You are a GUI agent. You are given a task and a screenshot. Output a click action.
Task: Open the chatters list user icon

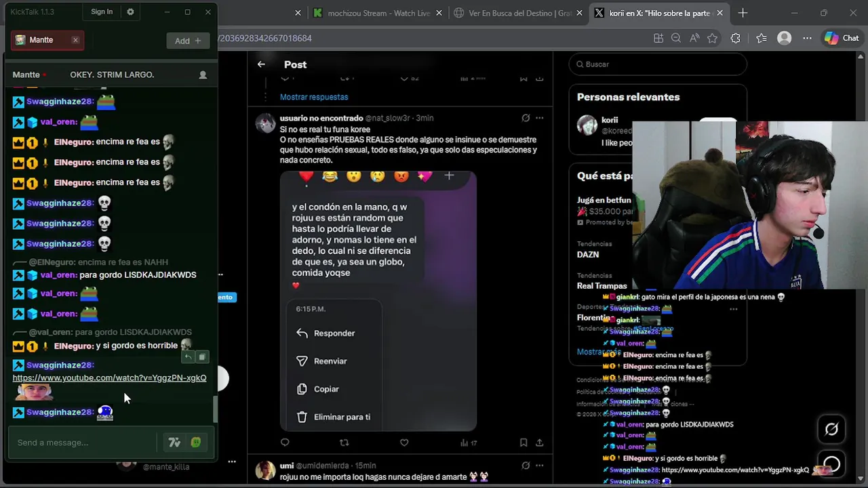pyautogui.click(x=203, y=75)
